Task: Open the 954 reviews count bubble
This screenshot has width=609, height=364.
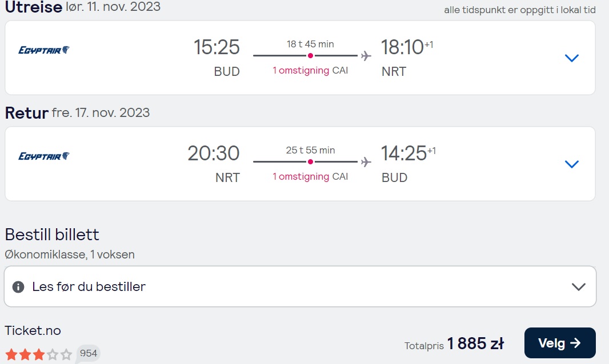Action: 88,353
